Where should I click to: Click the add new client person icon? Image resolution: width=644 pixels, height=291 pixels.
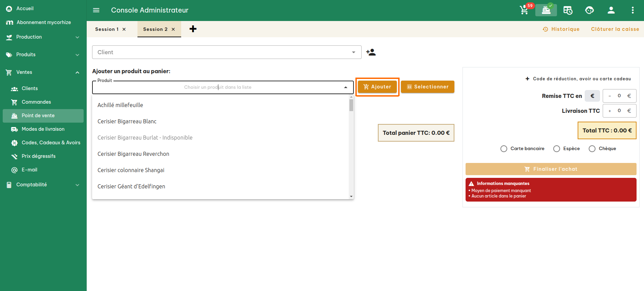371,52
